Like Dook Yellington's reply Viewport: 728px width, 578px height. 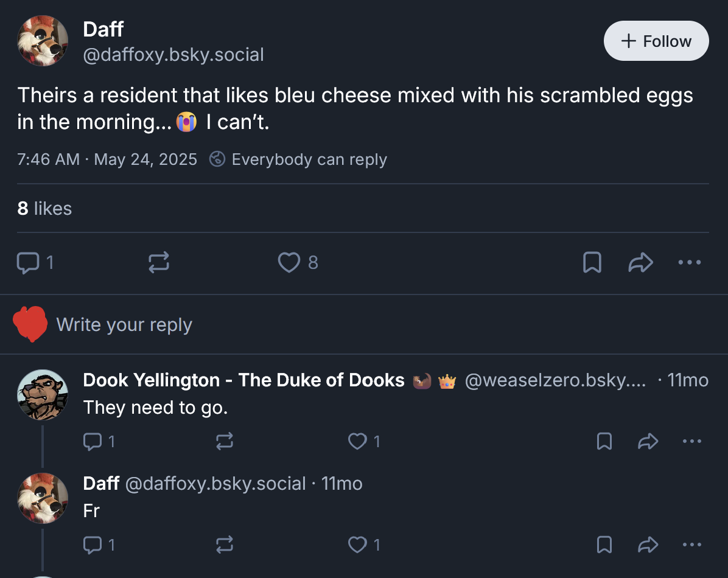357,441
